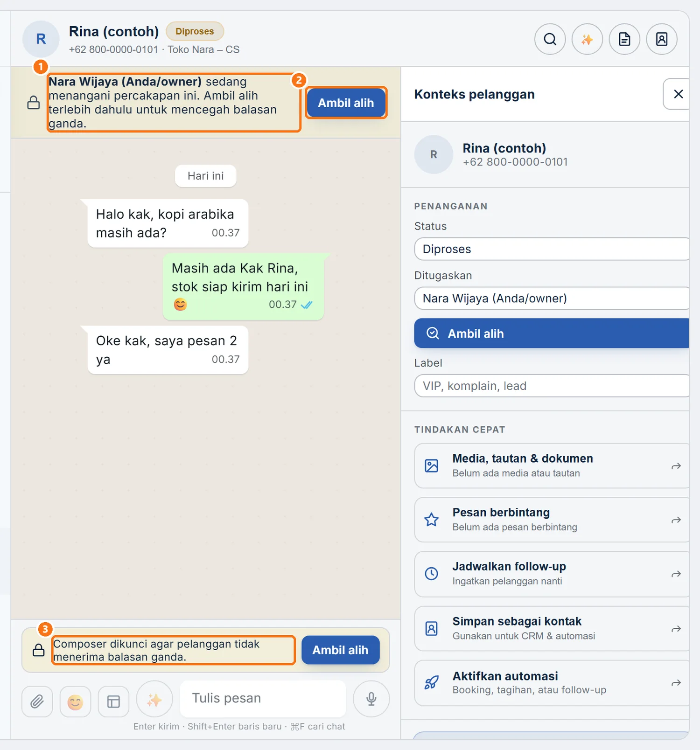700x750 pixels.
Task: Click the Tulis pesan message field
Action: (263, 698)
